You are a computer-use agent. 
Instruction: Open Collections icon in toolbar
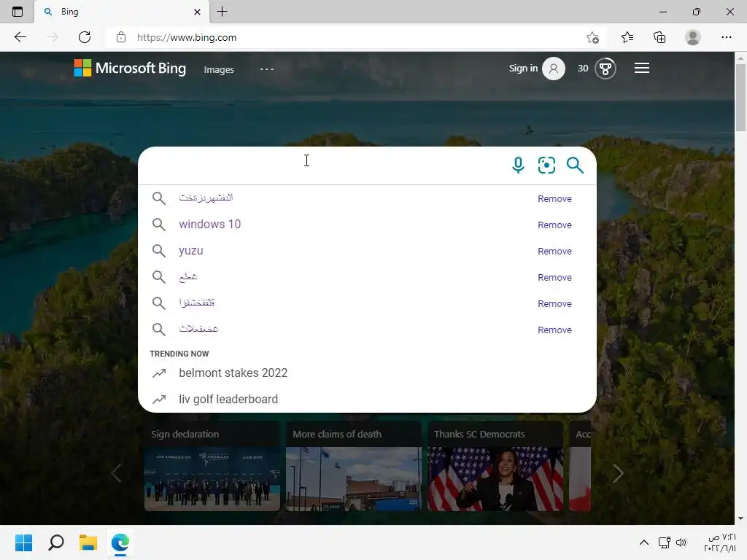659,37
